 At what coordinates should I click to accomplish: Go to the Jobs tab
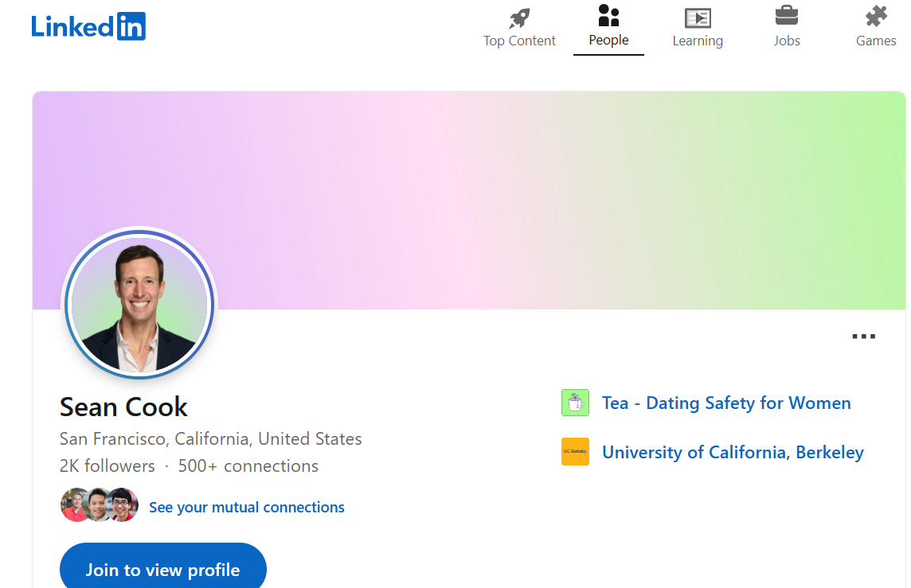pyautogui.click(x=787, y=27)
